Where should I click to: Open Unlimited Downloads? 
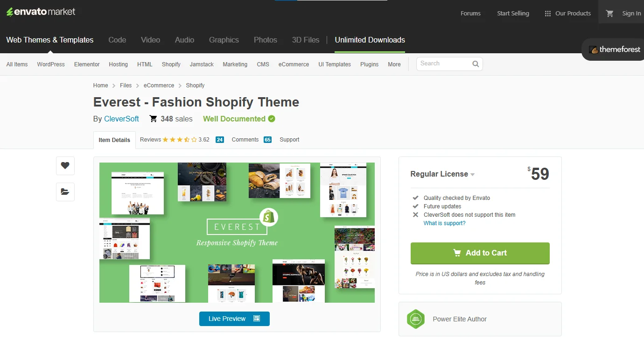pyautogui.click(x=370, y=40)
